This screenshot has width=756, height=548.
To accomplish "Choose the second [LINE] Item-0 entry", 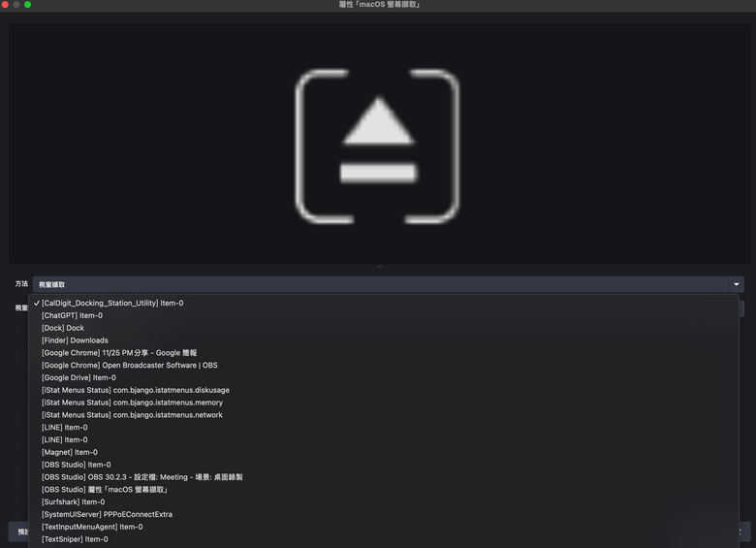I will pos(383,440).
